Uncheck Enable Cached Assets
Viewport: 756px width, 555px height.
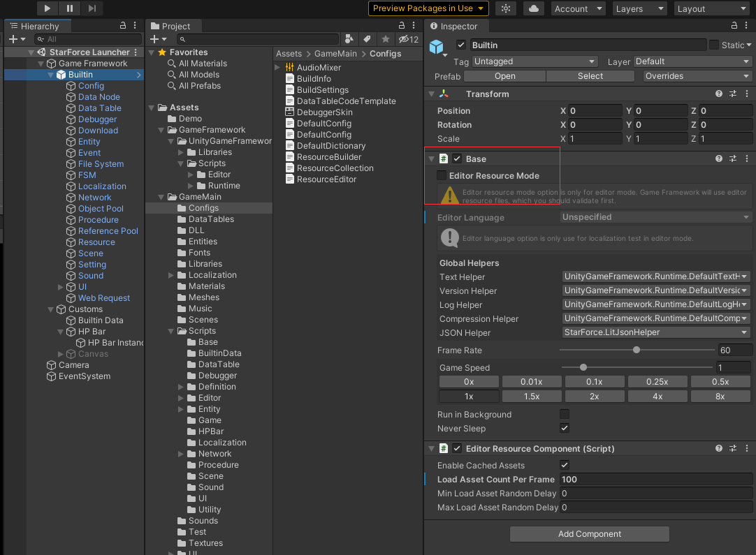[565, 465]
